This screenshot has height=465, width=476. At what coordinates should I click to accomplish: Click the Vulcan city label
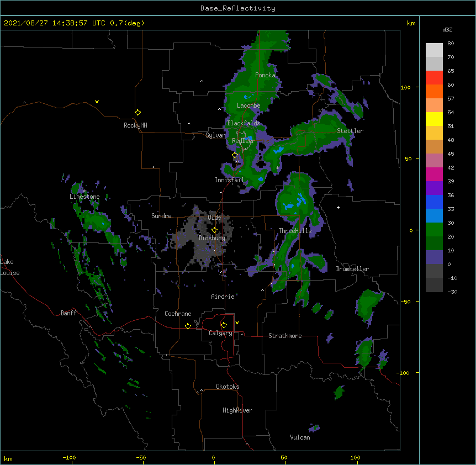[x=300, y=437]
